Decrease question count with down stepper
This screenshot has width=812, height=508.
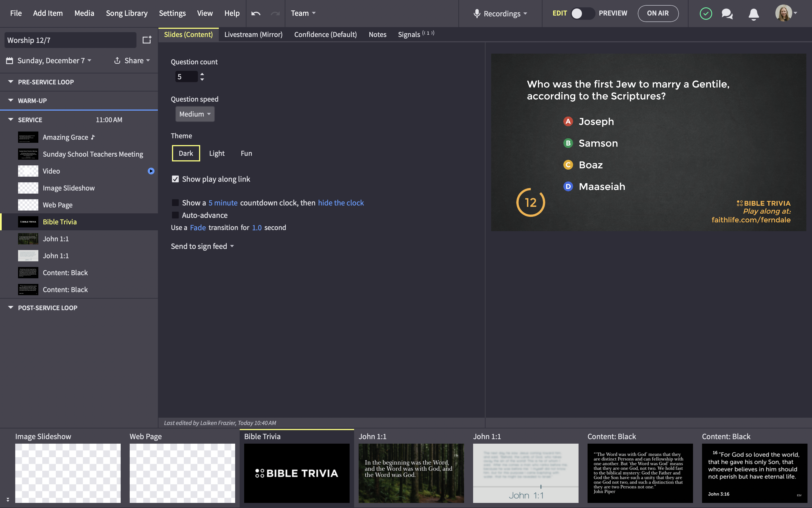point(202,79)
